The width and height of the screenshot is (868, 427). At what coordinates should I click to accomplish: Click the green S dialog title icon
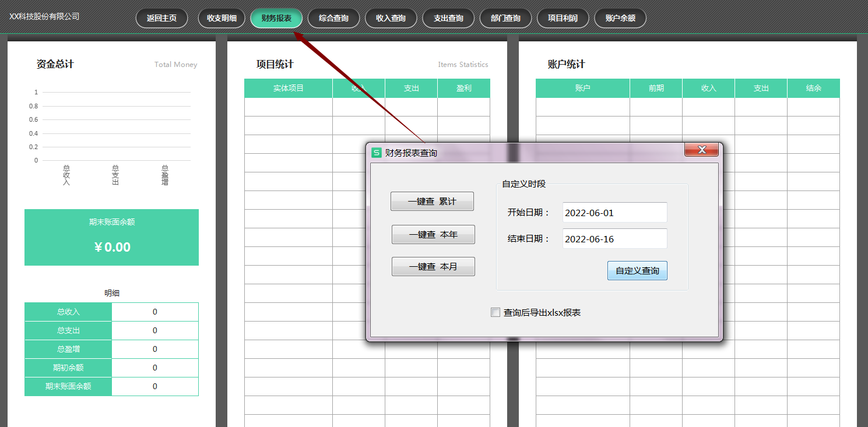[x=377, y=153]
